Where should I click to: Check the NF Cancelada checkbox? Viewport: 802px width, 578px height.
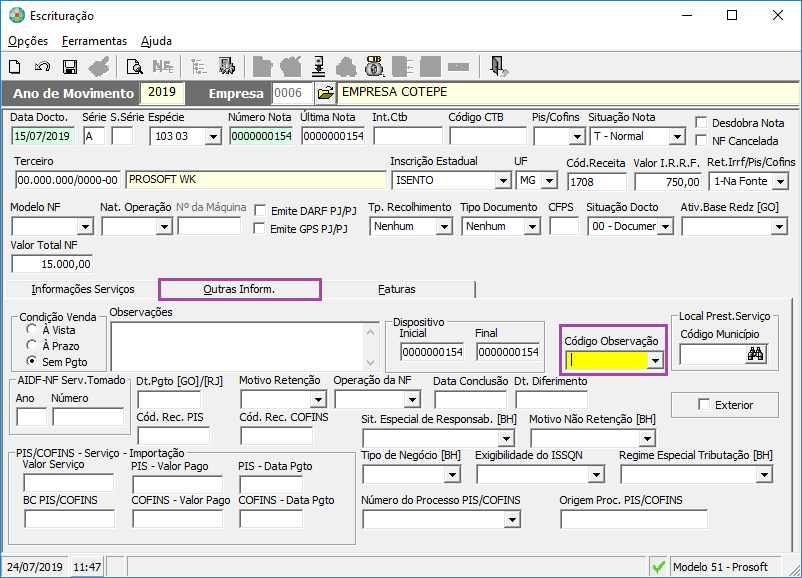(x=701, y=141)
